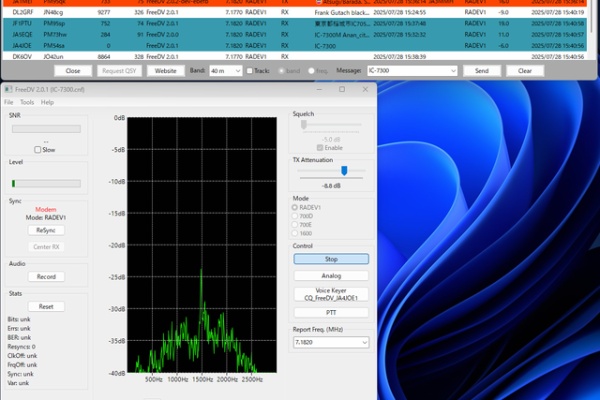This screenshot has height=400, width=600.
Task: Click grid square JO42un cell
Action: pos(53,57)
